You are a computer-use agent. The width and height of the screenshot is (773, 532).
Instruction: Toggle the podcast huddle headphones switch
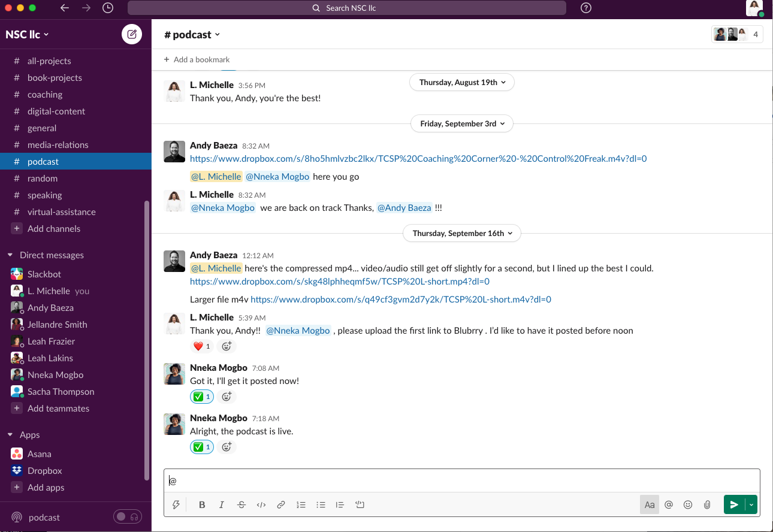(x=128, y=517)
